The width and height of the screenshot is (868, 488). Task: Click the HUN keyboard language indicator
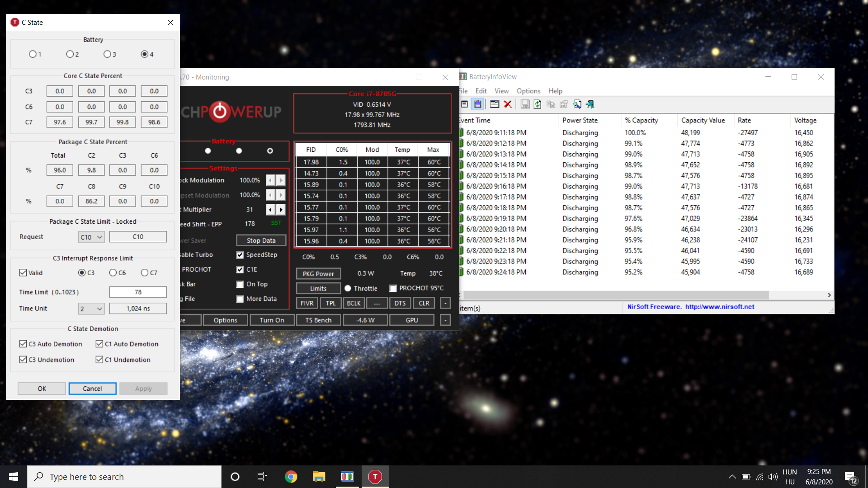tap(790, 472)
